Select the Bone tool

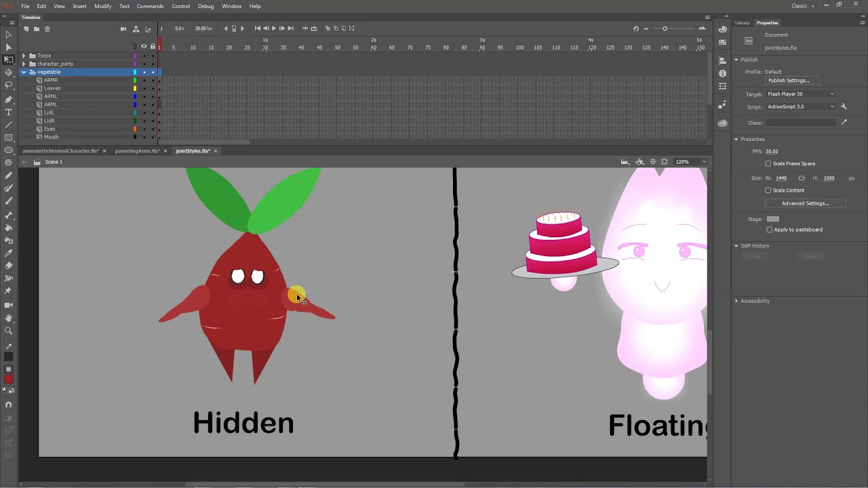(x=8, y=214)
